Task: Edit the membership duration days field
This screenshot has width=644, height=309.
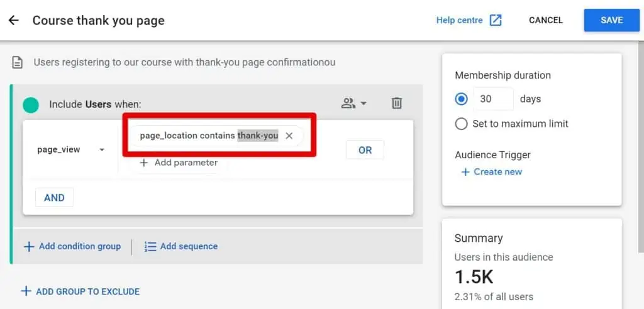Action: pyautogui.click(x=492, y=99)
